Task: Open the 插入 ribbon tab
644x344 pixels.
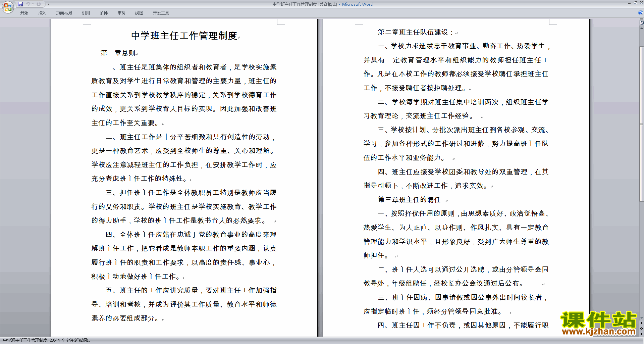Action: tap(42, 13)
